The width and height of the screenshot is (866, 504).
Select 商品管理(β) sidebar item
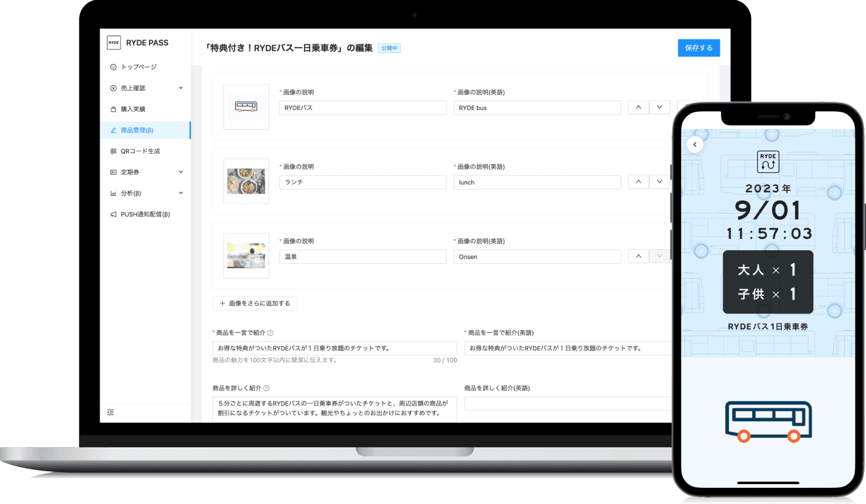click(145, 130)
